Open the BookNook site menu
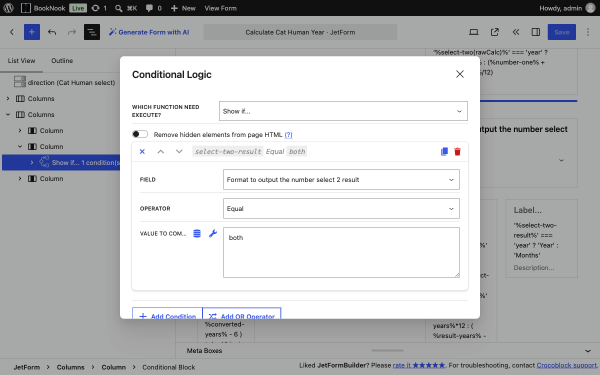The image size is (600, 375). [x=43, y=8]
